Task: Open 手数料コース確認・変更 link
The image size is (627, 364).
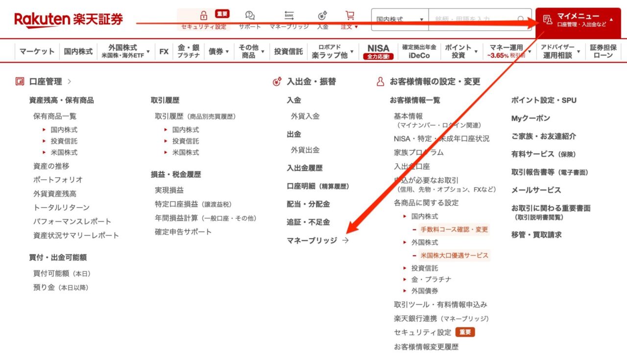Action: (455, 229)
